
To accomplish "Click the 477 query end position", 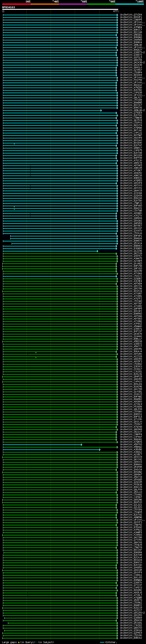I will [x=115, y=11].
